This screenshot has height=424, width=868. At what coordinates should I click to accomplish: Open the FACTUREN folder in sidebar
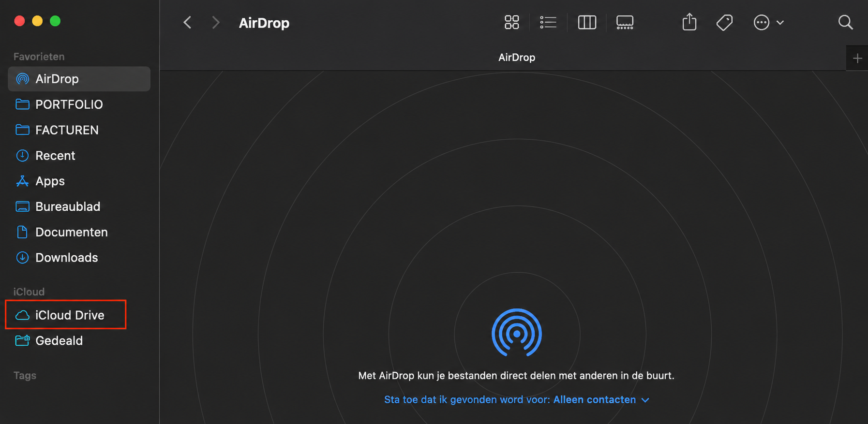coord(79,130)
